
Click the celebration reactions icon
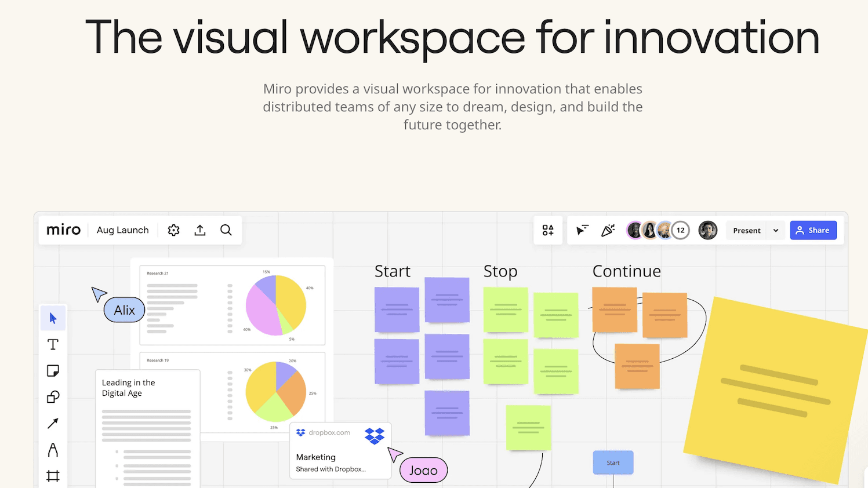pyautogui.click(x=608, y=230)
